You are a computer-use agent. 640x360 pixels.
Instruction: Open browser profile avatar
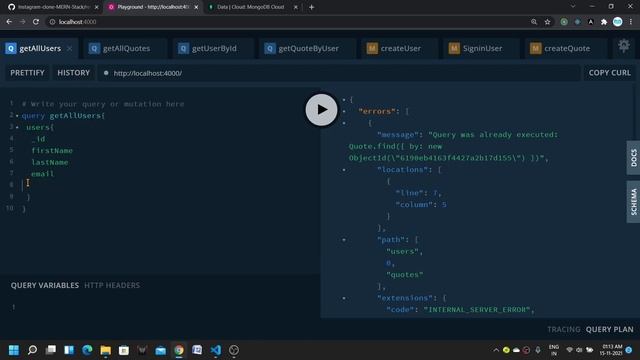[618, 22]
